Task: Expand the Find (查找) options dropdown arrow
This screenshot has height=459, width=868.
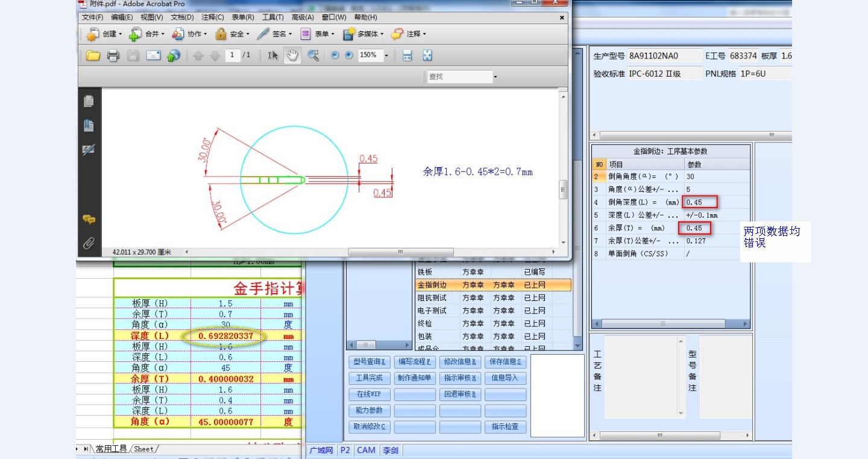Action: [495, 77]
